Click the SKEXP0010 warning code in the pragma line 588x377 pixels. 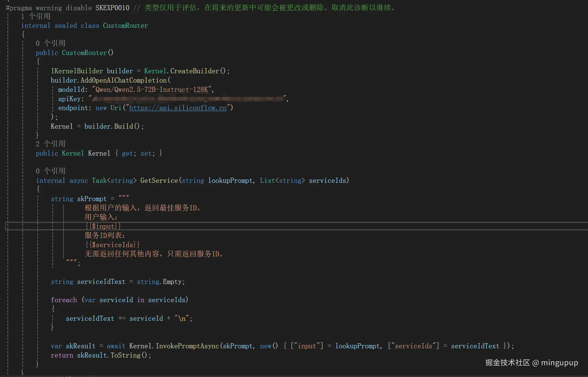(x=112, y=8)
